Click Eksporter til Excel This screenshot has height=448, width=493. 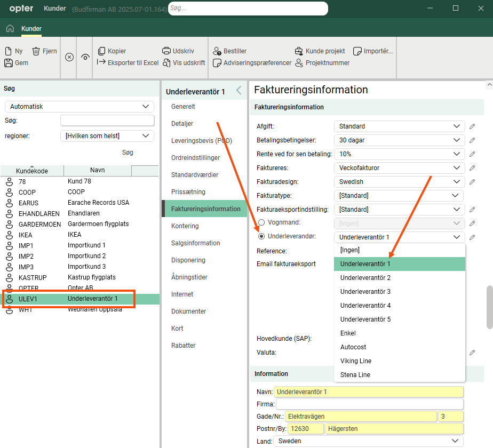pyautogui.click(x=133, y=63)
